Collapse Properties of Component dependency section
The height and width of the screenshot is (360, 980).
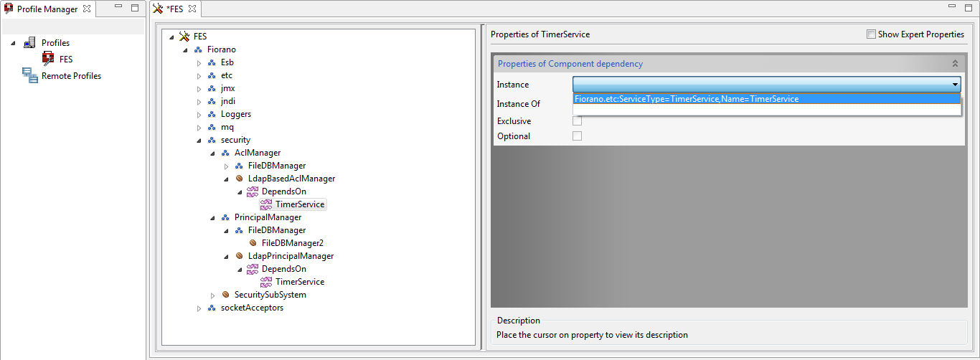pos(955,64)
